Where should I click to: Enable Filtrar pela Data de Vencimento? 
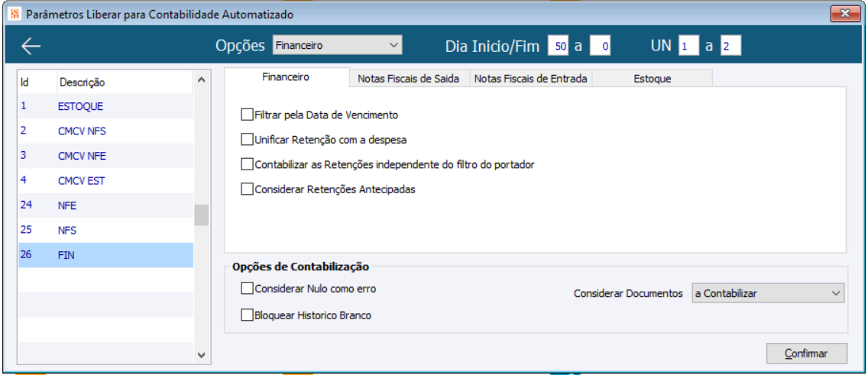pos(247,115)
